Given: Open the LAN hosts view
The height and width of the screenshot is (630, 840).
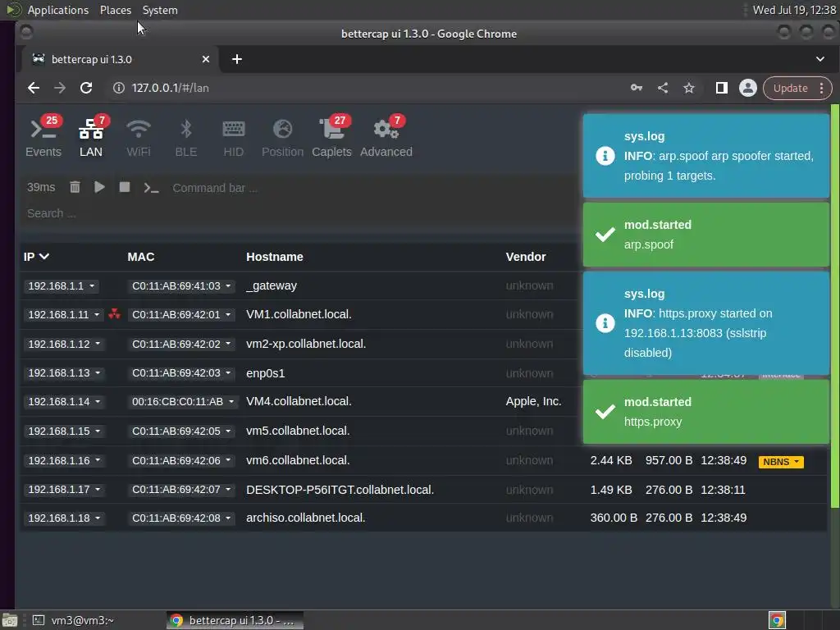Looking at the screenshot, I should click(91, 137).
